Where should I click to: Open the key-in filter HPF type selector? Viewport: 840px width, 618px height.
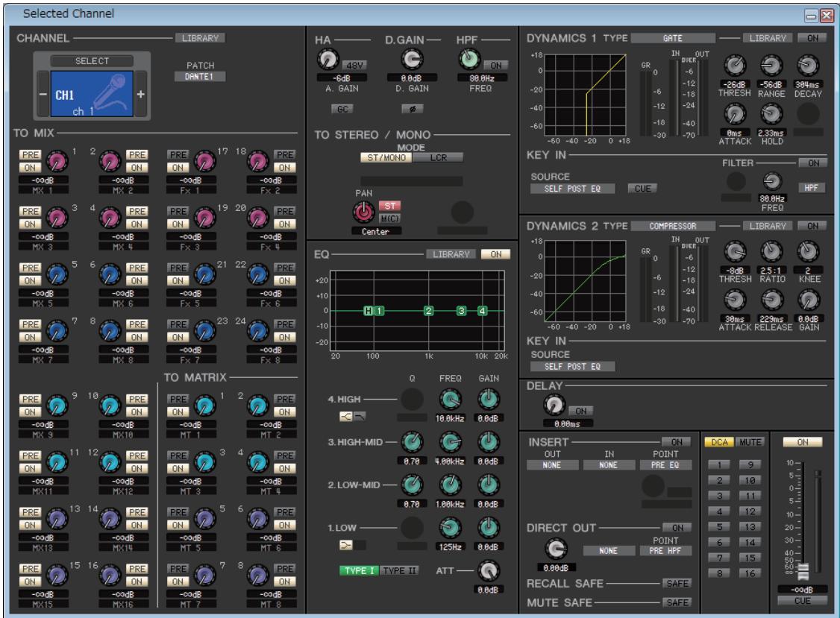pos(811,187)
